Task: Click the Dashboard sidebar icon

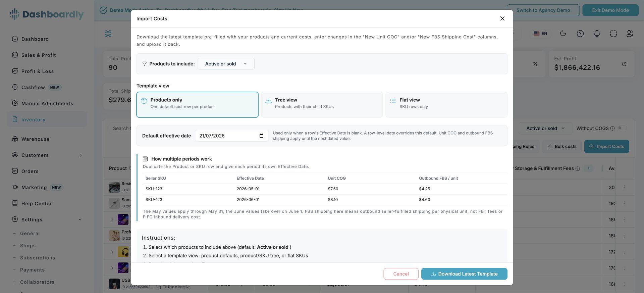Action: click(15, 39)
